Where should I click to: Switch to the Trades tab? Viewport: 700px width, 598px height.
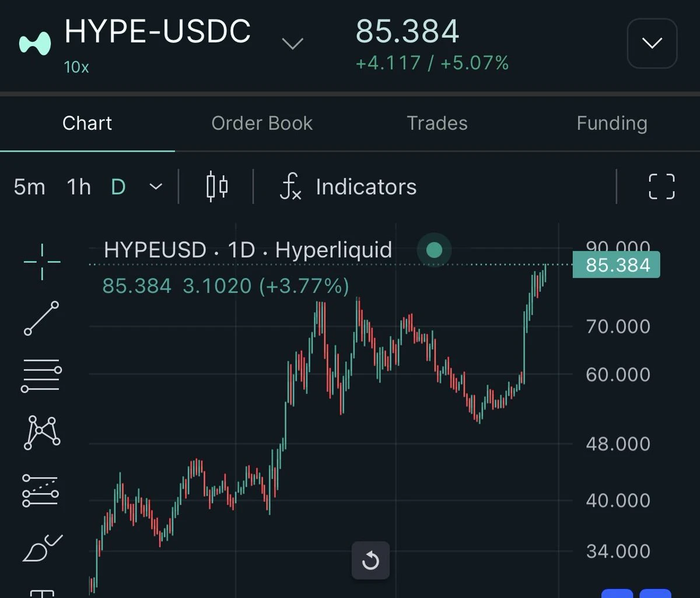coord(437,123)
